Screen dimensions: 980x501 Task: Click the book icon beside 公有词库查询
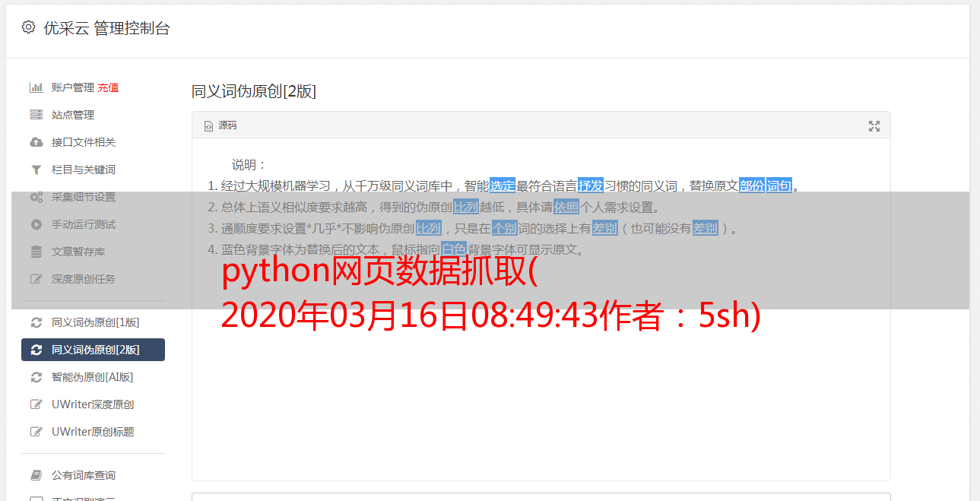click(x=36, y=475)
